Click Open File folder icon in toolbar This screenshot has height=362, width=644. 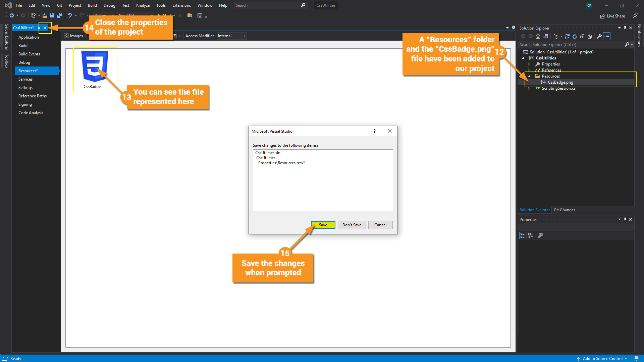click(45, 15)
